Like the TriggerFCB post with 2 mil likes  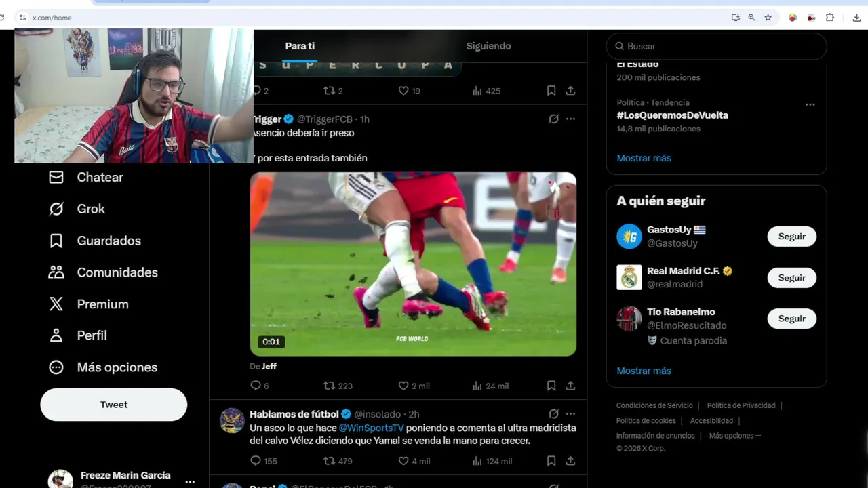(x=414, y=386)
